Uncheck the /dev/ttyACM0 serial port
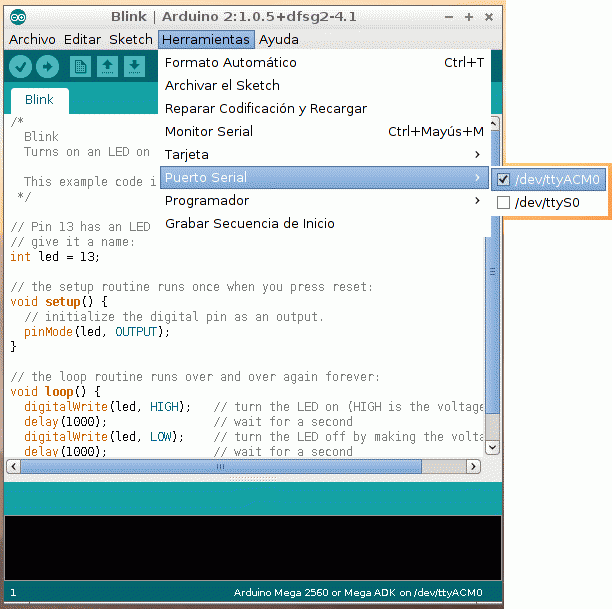 tap(503, 180)
